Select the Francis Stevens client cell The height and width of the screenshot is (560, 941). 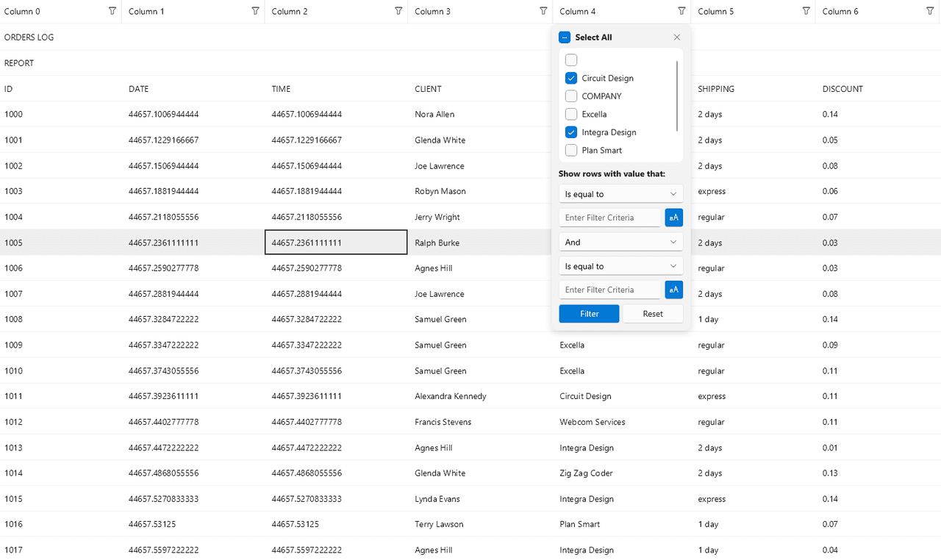click(x=480, y=422)
